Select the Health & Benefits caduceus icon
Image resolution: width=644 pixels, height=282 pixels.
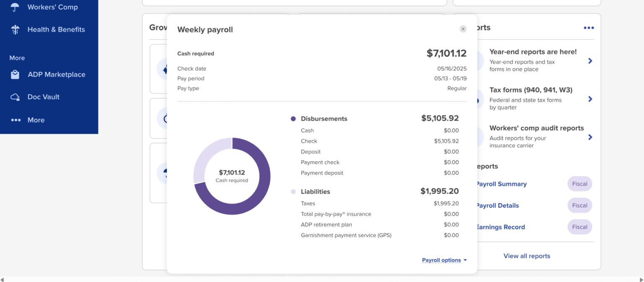15,29
